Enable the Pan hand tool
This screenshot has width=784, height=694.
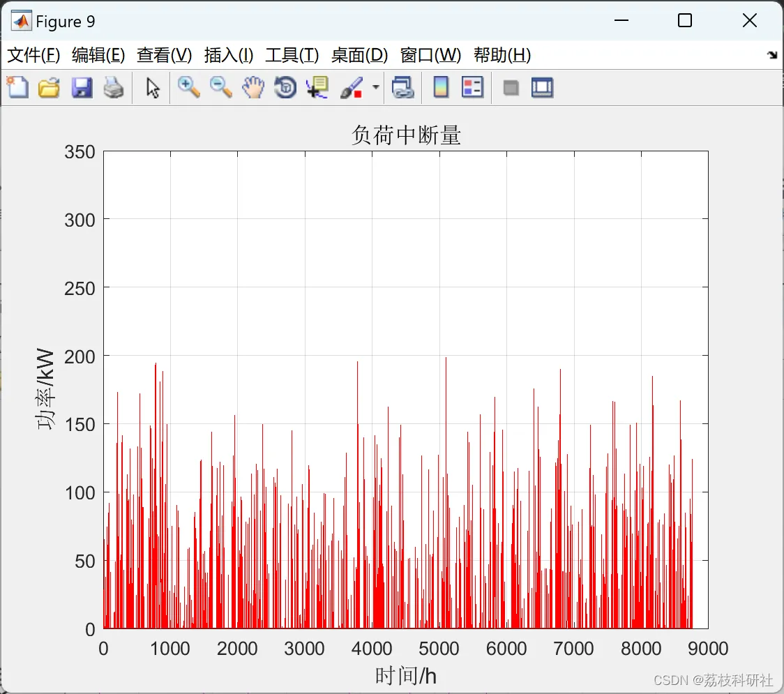[253, 87]
